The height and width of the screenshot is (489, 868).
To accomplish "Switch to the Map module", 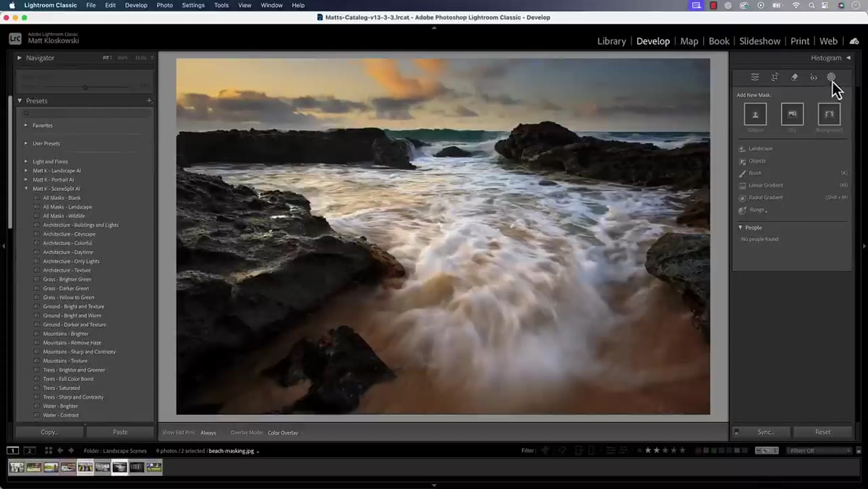I will [x=689, y=41].
